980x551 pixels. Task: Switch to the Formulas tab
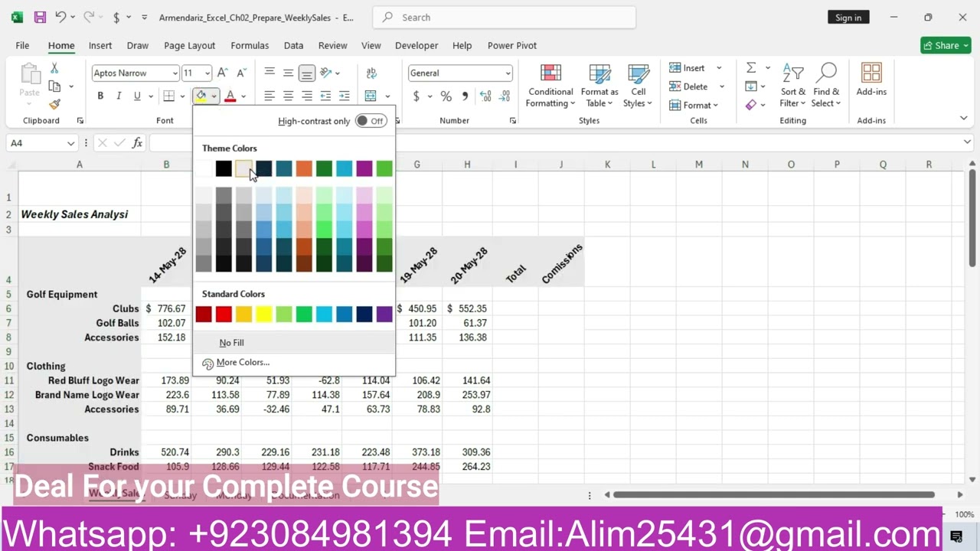tap(250, 45)
